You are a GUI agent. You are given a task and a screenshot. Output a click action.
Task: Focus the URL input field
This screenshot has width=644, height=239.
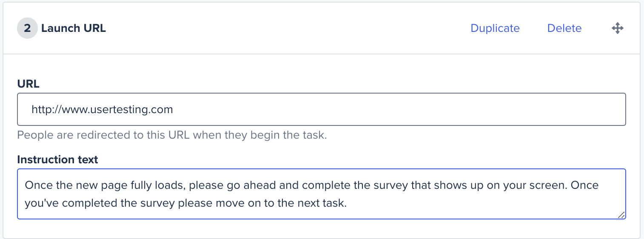[322, 109]
